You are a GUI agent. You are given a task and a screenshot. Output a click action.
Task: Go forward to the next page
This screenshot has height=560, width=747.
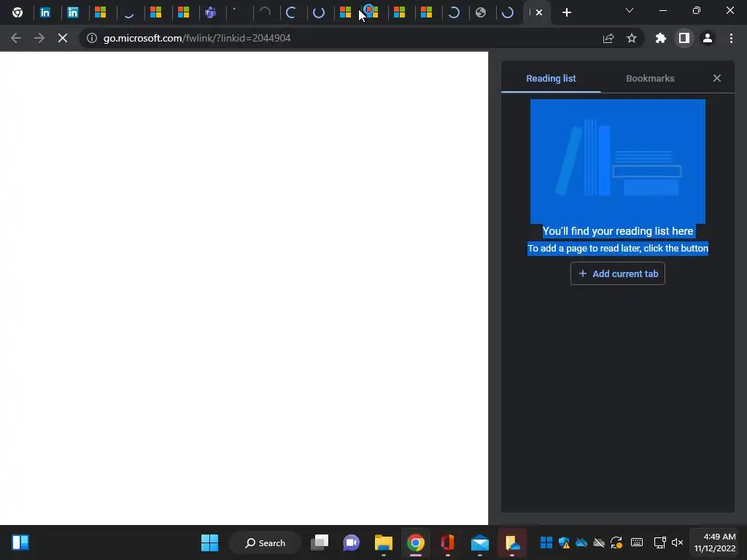coord(39,38)
